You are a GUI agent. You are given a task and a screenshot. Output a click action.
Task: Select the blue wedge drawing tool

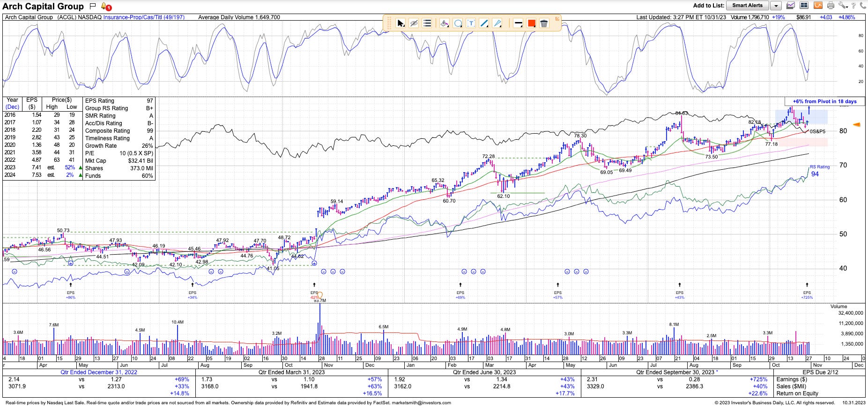point(497,23)
